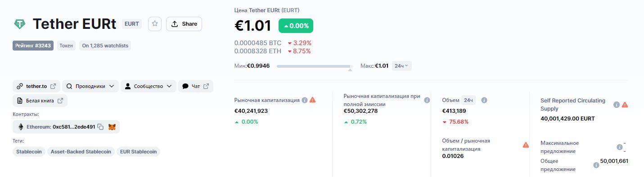Screen dimensions: 644x185
Task: Add Tether EURt to watchlist star
Action: coord(155,24)
